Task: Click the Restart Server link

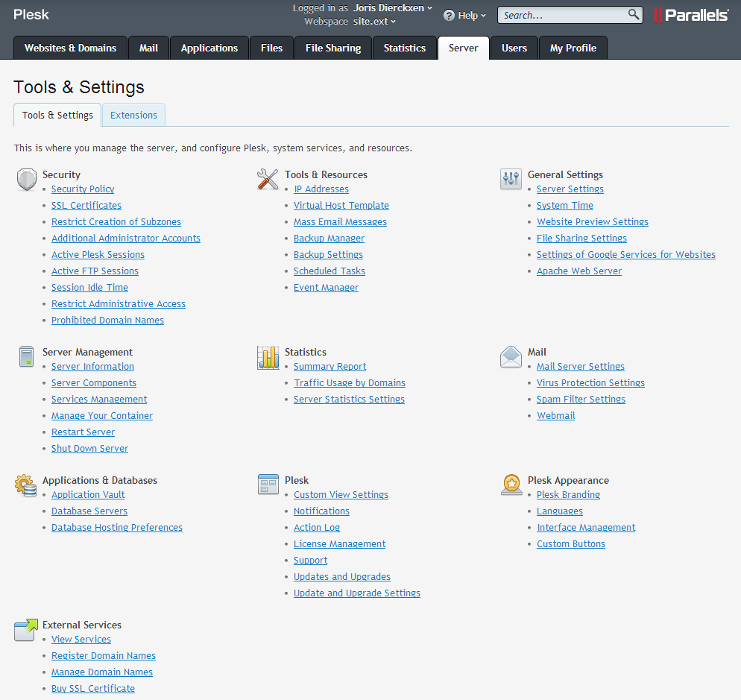Action: [83, 432]
